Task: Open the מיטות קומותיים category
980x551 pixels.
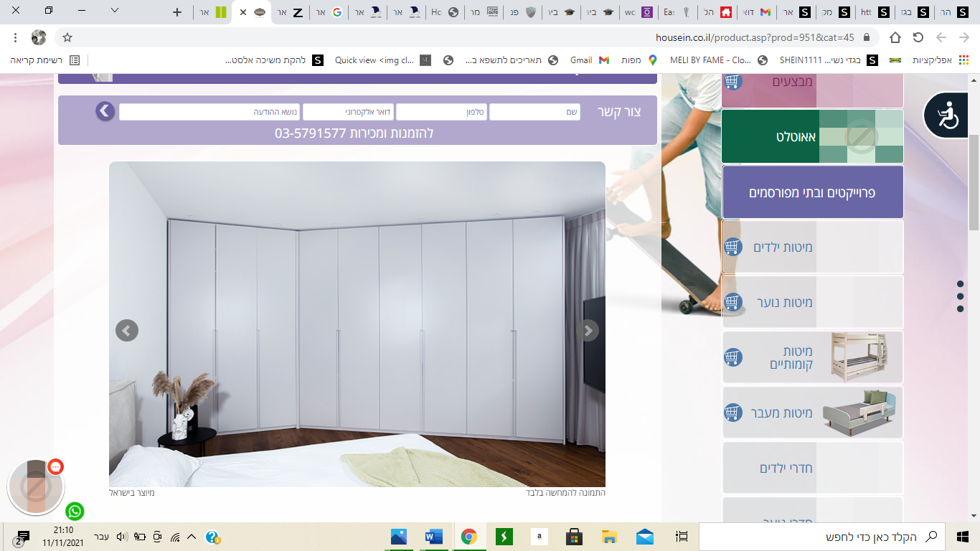Action: point(812,357)
